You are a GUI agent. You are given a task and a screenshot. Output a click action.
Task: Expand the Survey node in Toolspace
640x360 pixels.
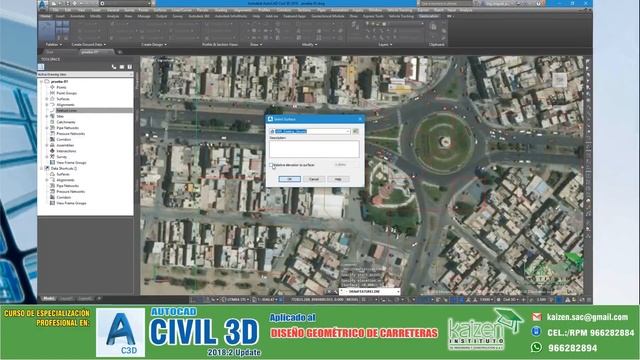47,157
